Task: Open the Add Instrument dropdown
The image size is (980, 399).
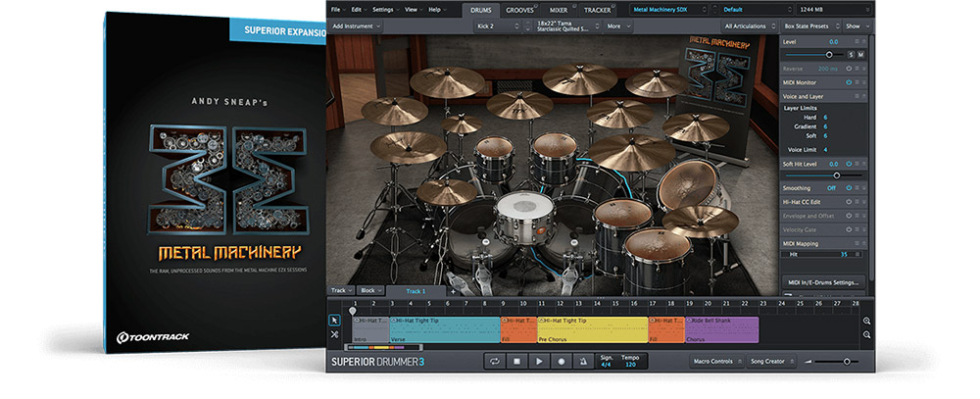Action: click(x=357, y=26)
